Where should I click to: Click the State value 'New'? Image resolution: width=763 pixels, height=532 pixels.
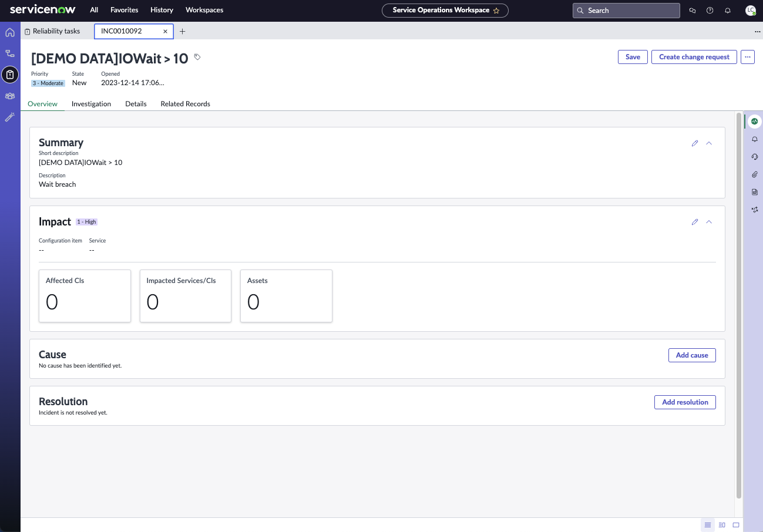pyautogui.click(x=79, y=83)
